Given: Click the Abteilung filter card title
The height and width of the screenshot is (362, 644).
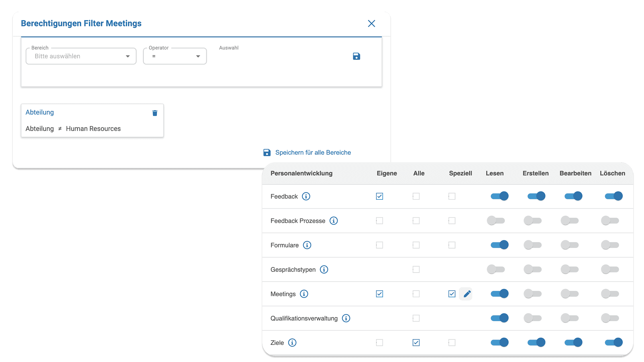Looking at the screenshot, I should (x=40, y=112).
